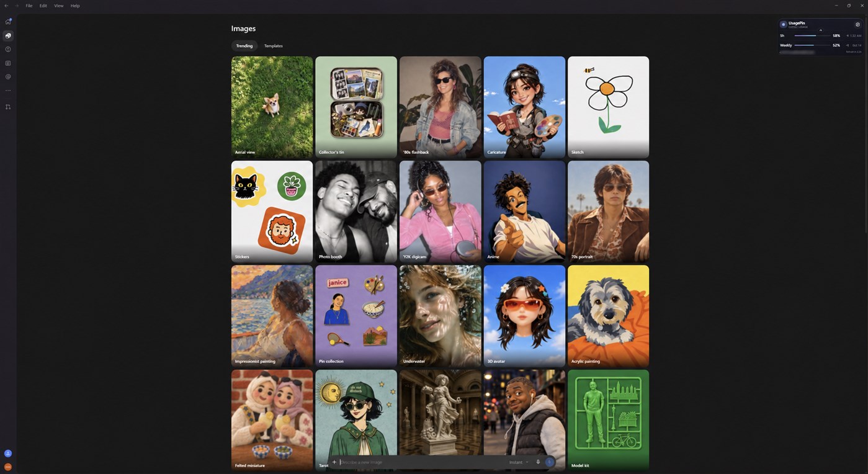Screen dimensions: 868x474
Task: Click the UsagePin logo icon
Action: tap(784, 25)
